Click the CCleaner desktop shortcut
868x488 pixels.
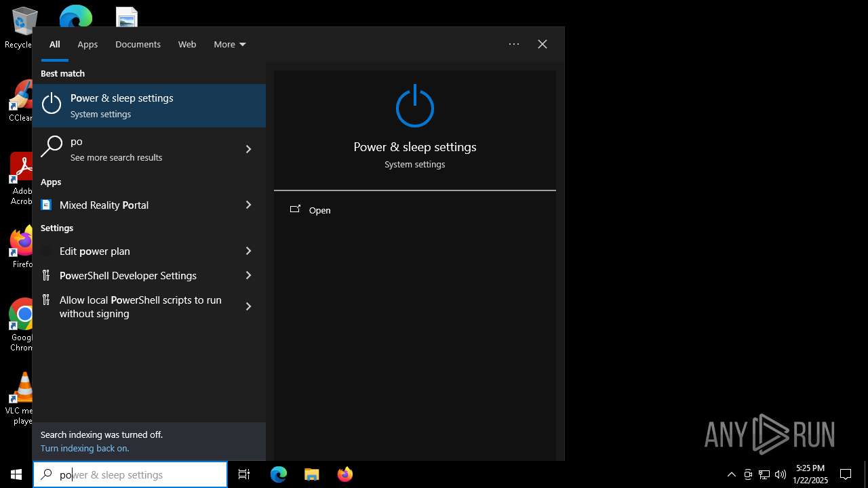coord(22,102)
